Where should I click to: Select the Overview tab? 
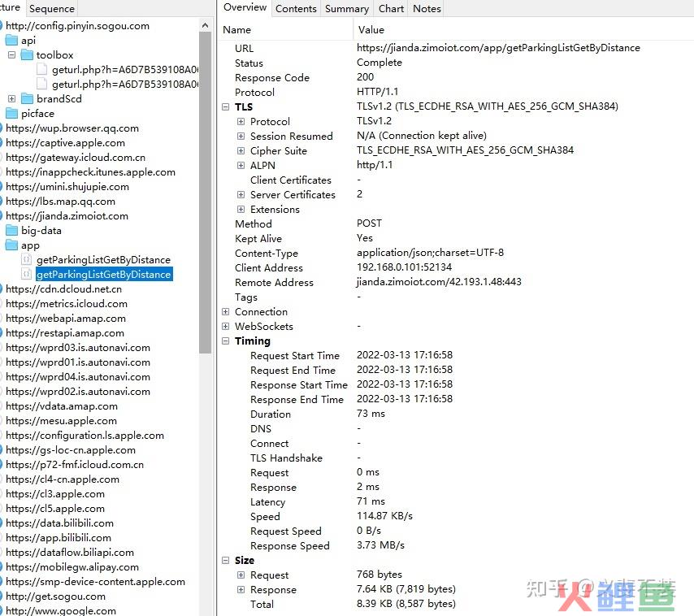(245, 7)
